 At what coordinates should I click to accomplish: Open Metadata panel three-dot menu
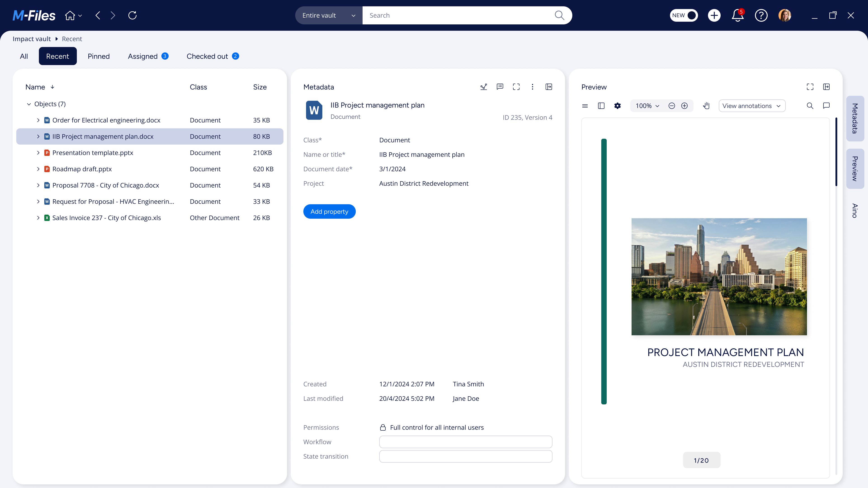532,87
